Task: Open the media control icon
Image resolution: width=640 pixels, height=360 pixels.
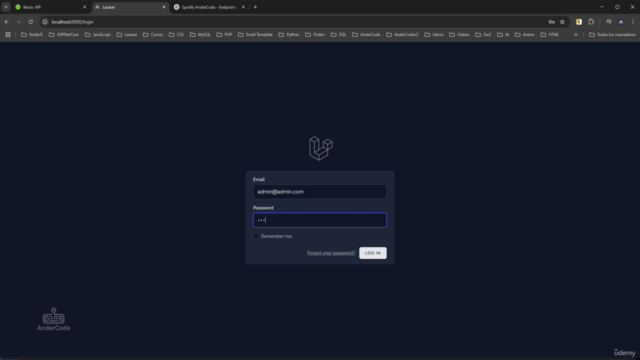Action: point(609,22)
